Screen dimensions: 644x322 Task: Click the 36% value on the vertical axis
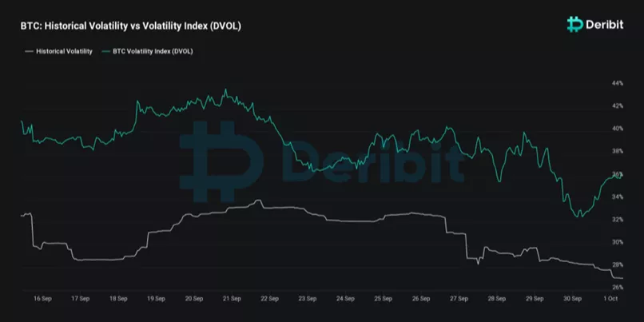(617, 173)
